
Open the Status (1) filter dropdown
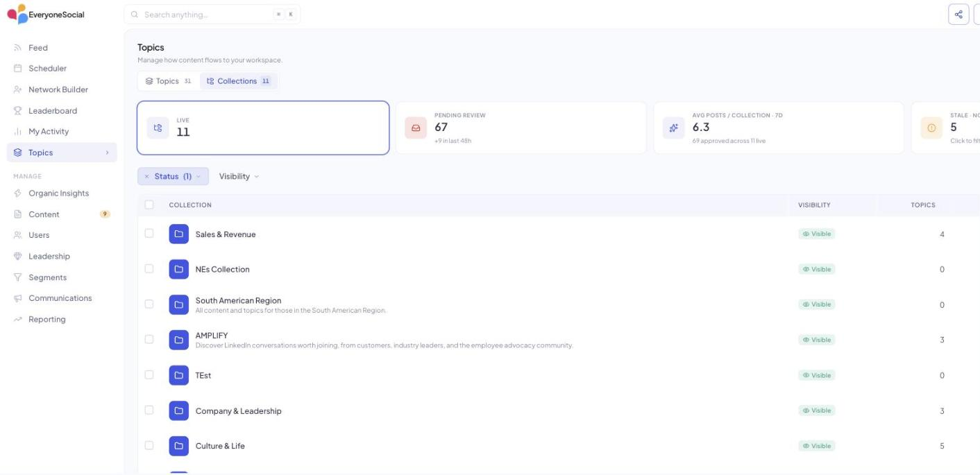click(173, 177)
